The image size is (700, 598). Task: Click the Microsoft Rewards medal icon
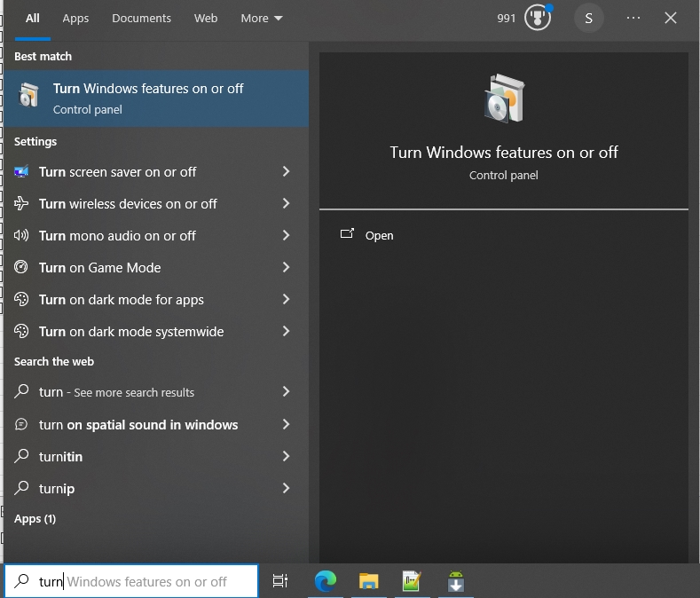(538, 18)
